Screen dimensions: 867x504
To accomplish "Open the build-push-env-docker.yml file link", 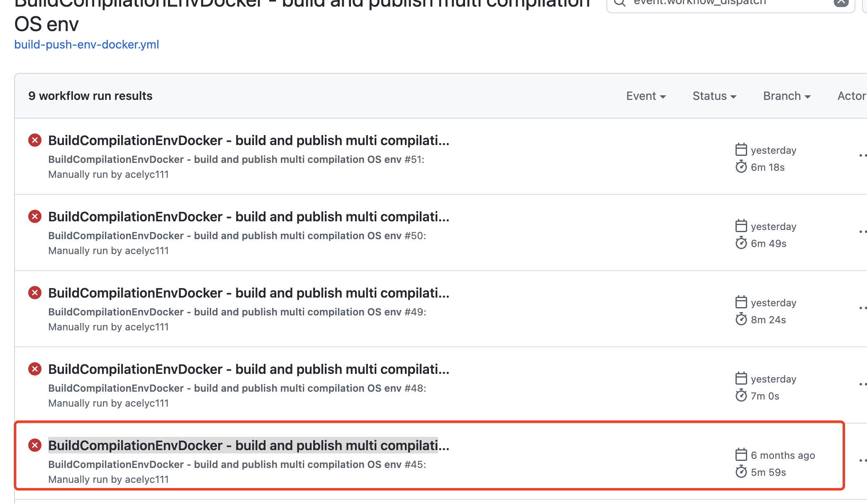I will pyautogui.click(x=86, y=44).
